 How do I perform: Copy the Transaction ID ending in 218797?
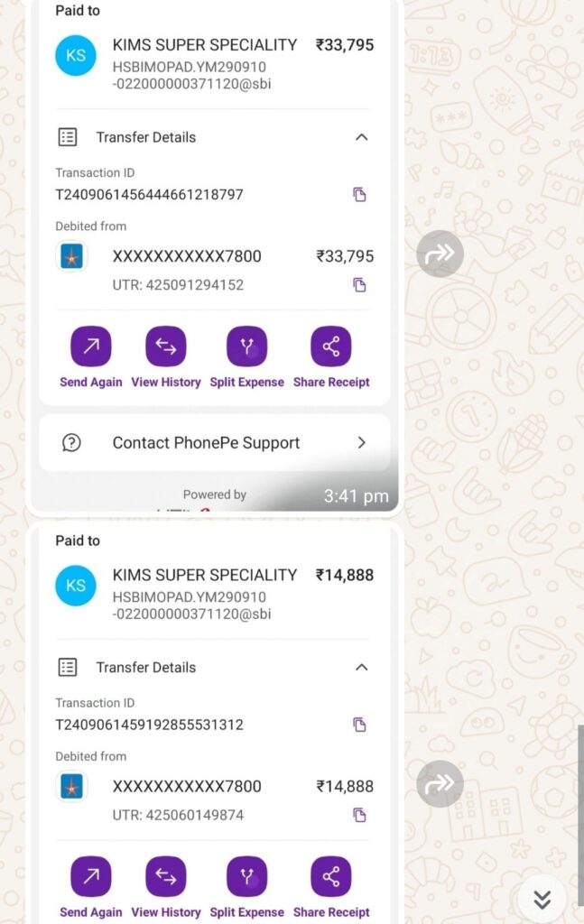359,194
